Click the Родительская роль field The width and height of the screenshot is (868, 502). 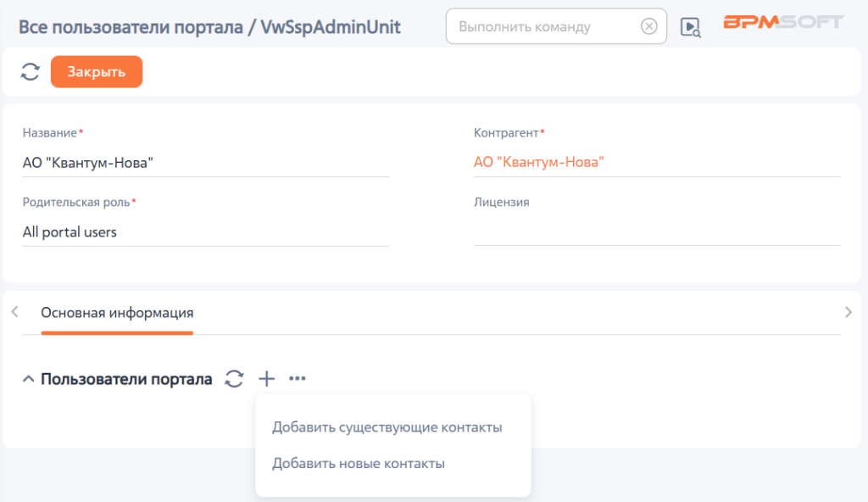205,232
